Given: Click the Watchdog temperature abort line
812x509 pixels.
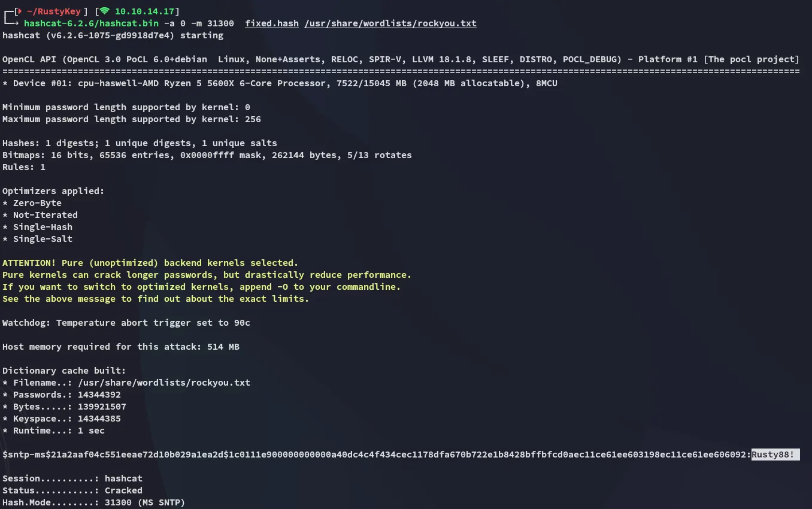Looking at the screenshot, I should (x=126, y=323).
